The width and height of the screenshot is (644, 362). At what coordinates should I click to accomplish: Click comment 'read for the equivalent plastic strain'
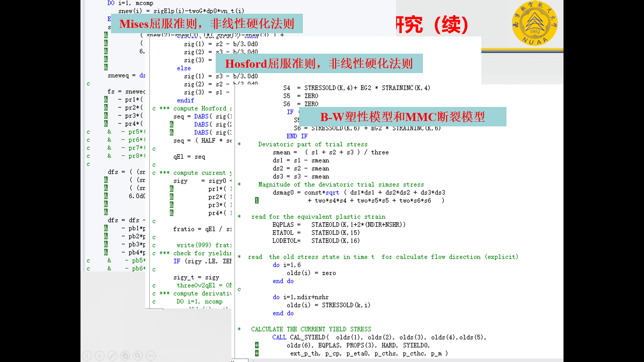[318, 217]
